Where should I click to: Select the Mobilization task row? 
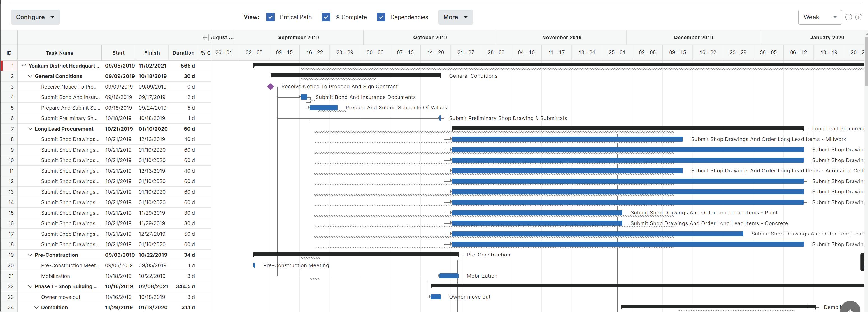[x=55, y=276]
